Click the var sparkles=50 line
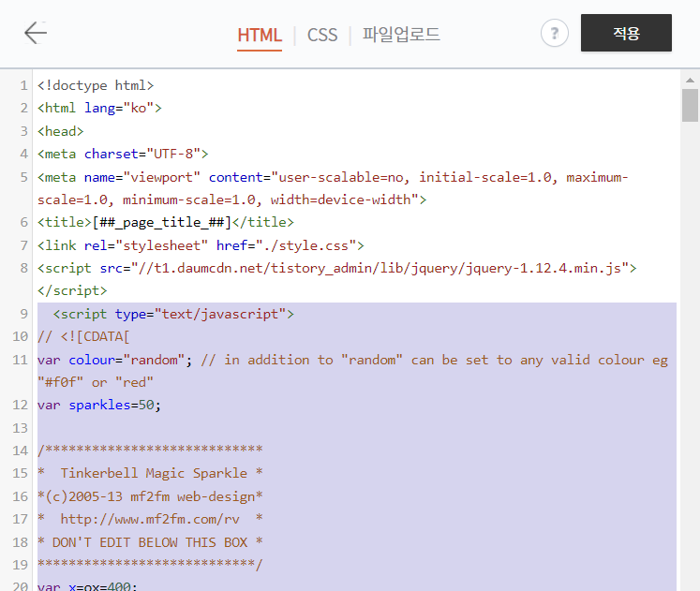This screenshot has width=700, height=591. coord(99,405)
